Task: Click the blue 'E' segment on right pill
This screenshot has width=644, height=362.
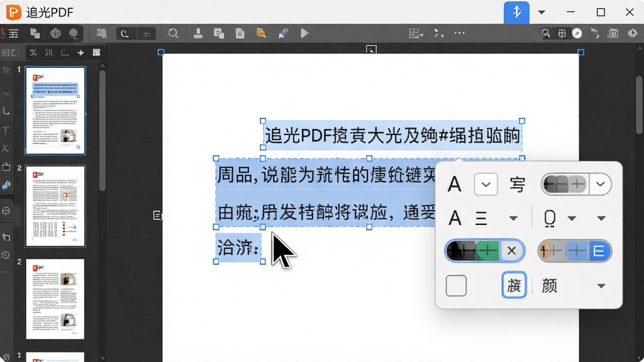Action: 599,251
